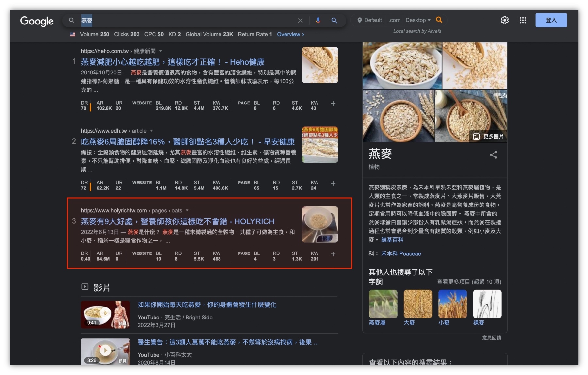The image size is (588, 375).
Task: Open 更多圖片 via the image icon
Action: pos(476,137)
